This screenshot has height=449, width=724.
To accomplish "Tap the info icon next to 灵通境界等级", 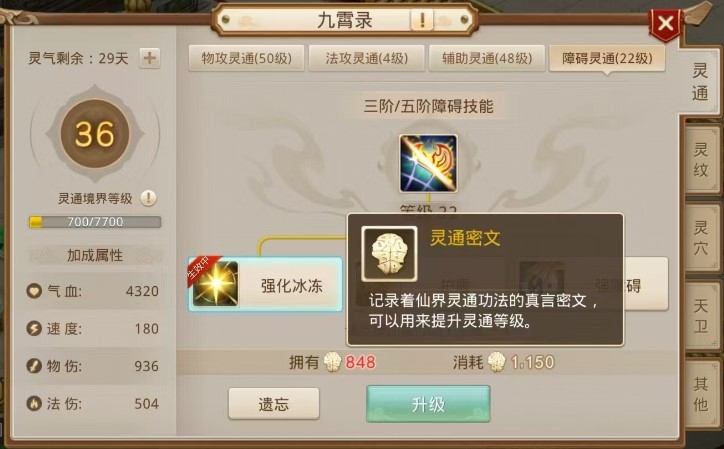I will point(148,198).
